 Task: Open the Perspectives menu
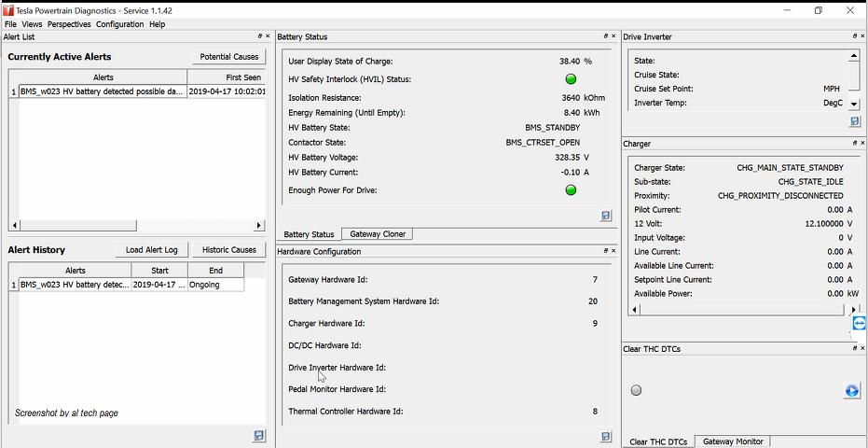69,24
